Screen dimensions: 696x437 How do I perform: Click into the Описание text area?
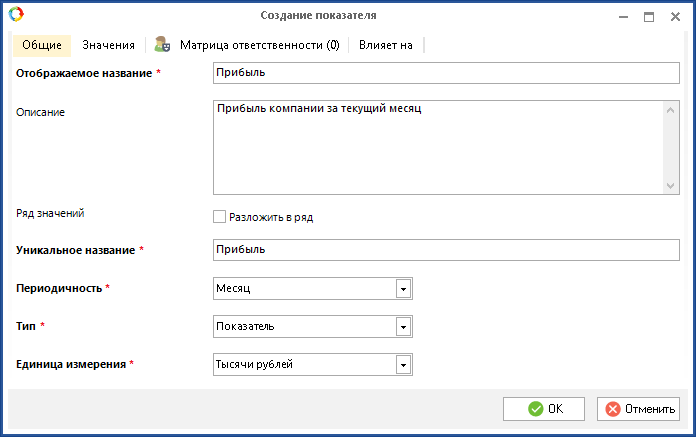[x=438, y=146]
